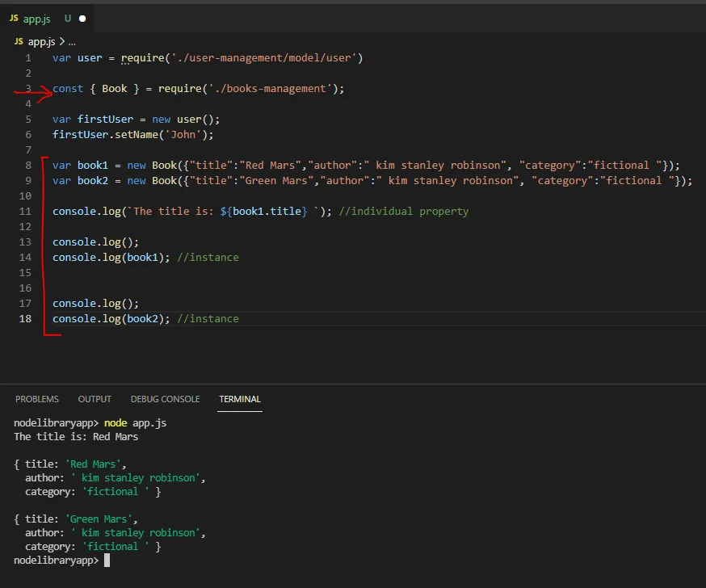Click line number 8 in the gutter
This screenshot has height=588, width=706.
(28, 166)
